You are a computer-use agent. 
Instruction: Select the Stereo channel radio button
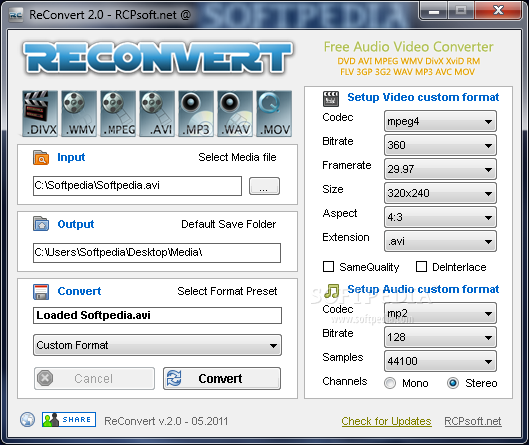click(453, 383)
